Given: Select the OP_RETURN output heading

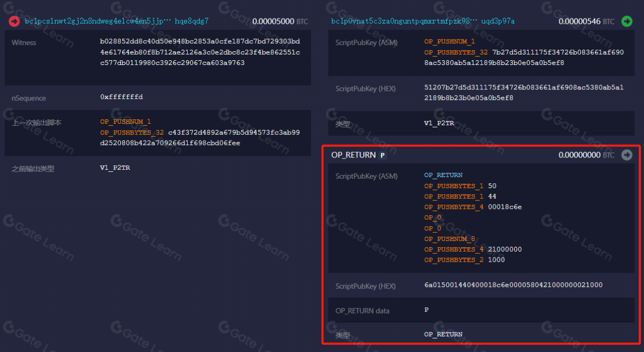Looking at the screenshot, I should coord(353,155).
